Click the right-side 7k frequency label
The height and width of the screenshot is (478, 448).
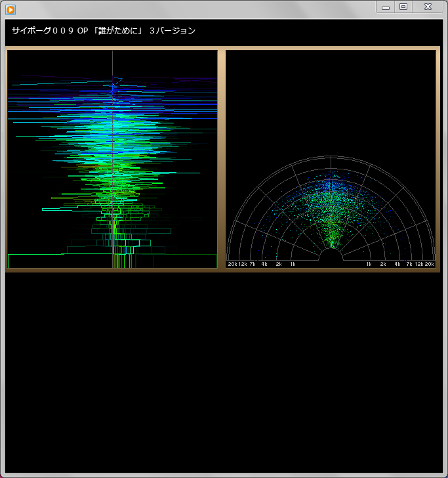pos(409,264)
